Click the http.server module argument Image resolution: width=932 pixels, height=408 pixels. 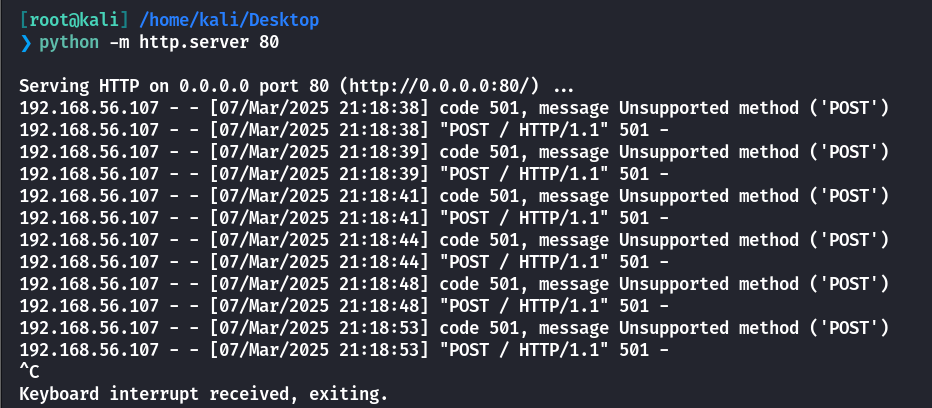pyautogui.click(x=194, y=43)
